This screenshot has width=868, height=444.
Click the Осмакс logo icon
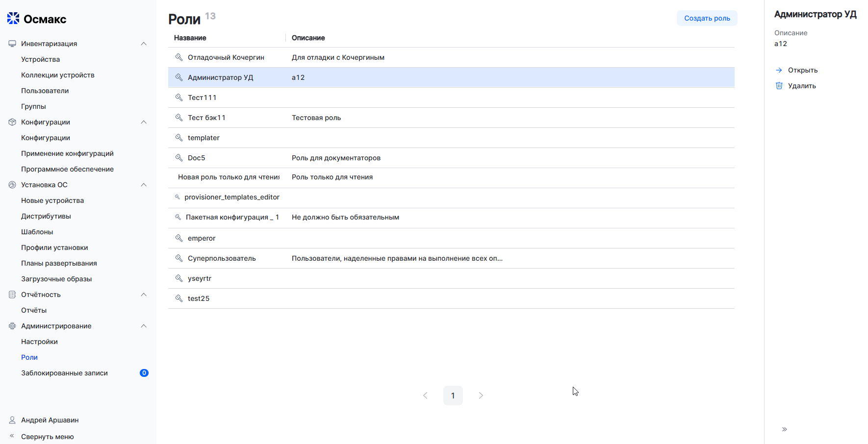tap(13, 19)
